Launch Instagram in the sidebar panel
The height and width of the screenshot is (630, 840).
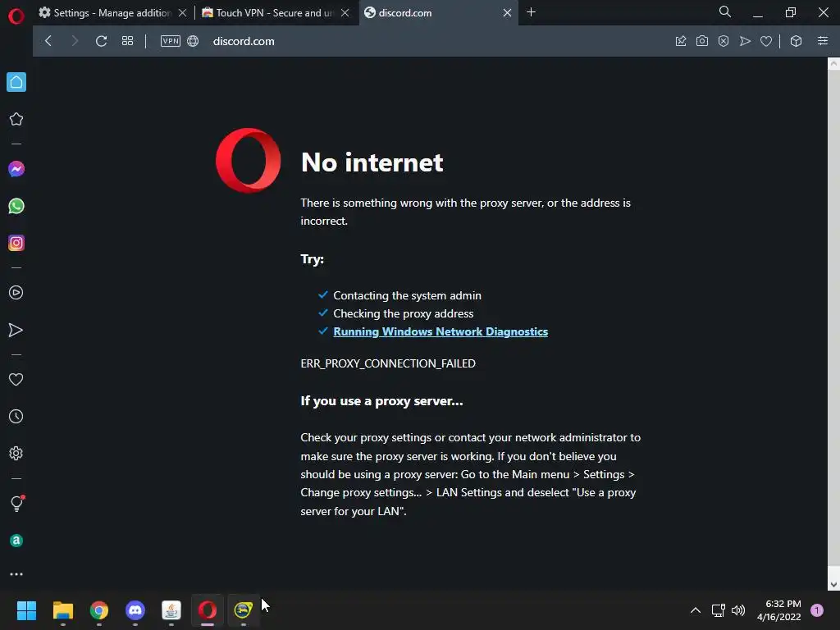(x=16, y=243)
